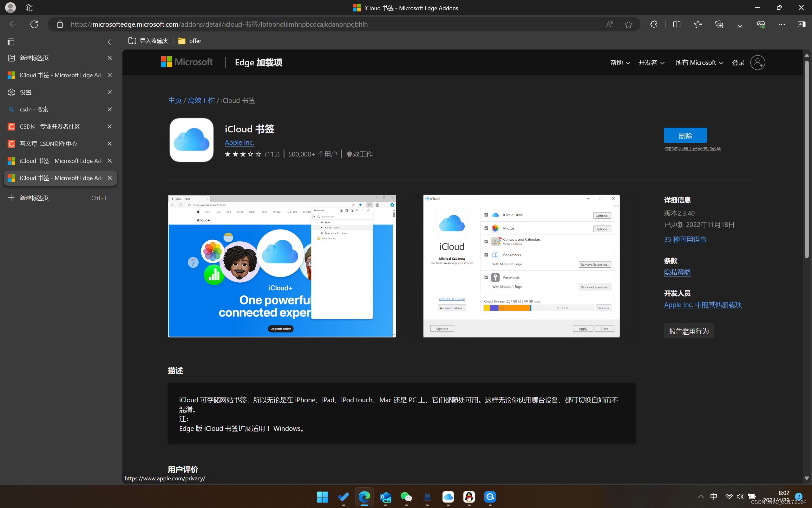Screen dimensions: 812x508
Task: Open the Collections icon
Action: [x=719, y=24]
